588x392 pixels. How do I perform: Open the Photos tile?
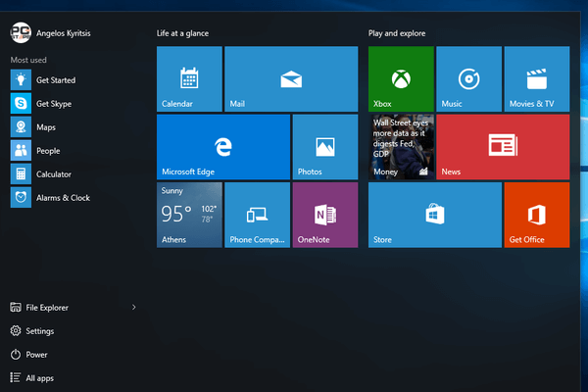click(x=325, y=147)
